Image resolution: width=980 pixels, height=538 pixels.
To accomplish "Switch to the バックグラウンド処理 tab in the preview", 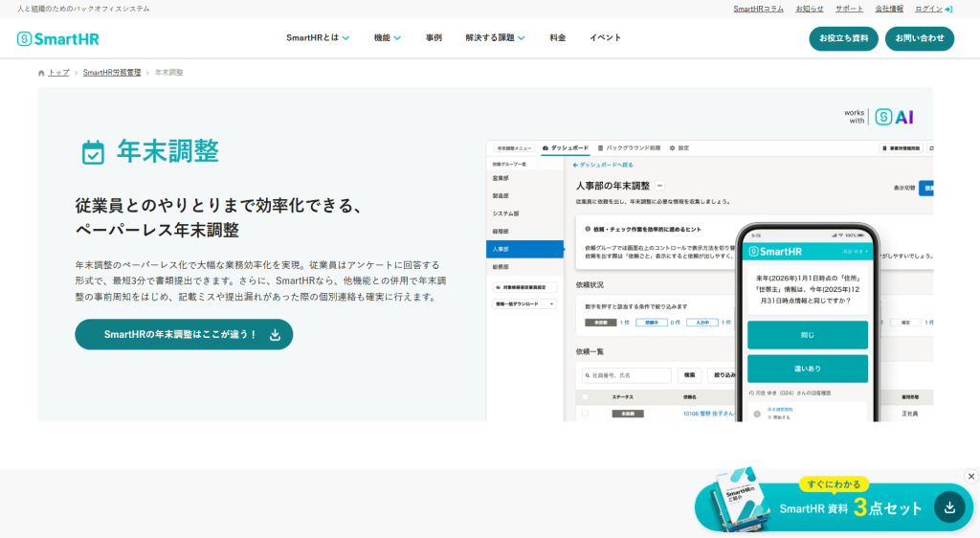I will (629, 148).
